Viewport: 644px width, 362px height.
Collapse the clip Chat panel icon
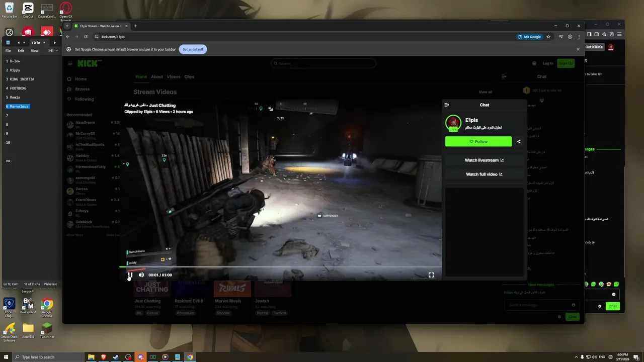(x=447, y=105)
